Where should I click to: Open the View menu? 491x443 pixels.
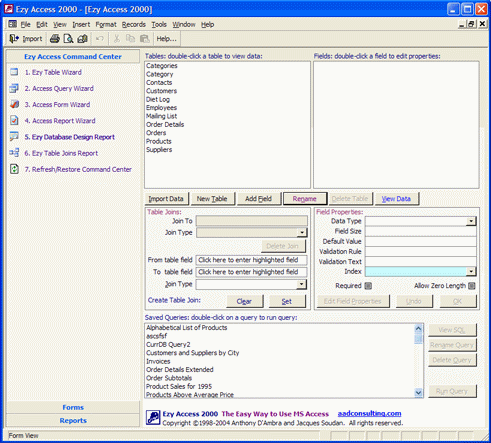(x=60, y=25)
